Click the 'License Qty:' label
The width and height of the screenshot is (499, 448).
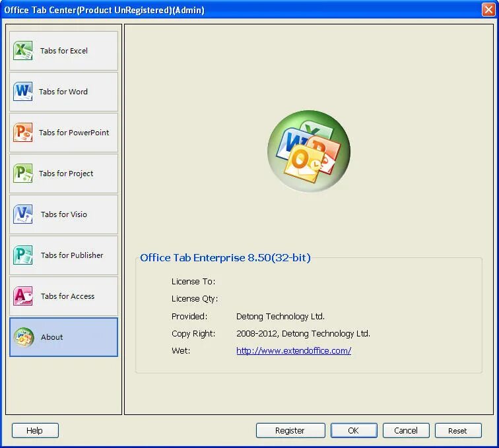[x=195, y=299]
